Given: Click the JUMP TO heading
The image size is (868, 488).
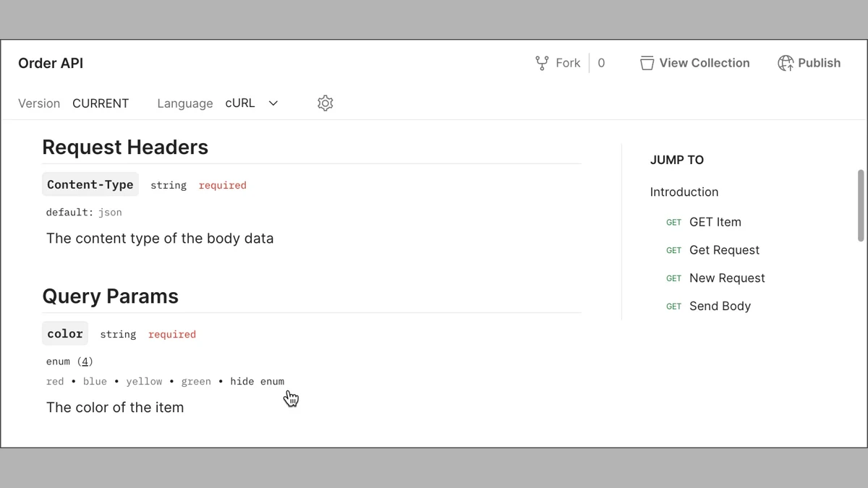Looking at the screenshot, I should tap(677, 160).
